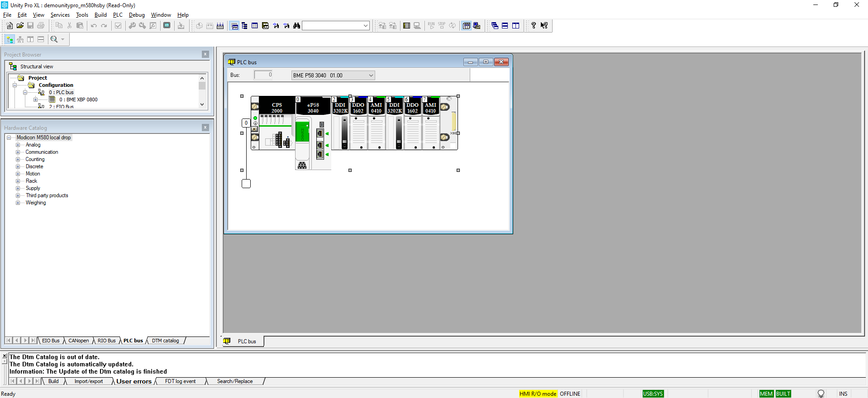
Task: Expand the Communication catalog node
Action: pos(18,152)
